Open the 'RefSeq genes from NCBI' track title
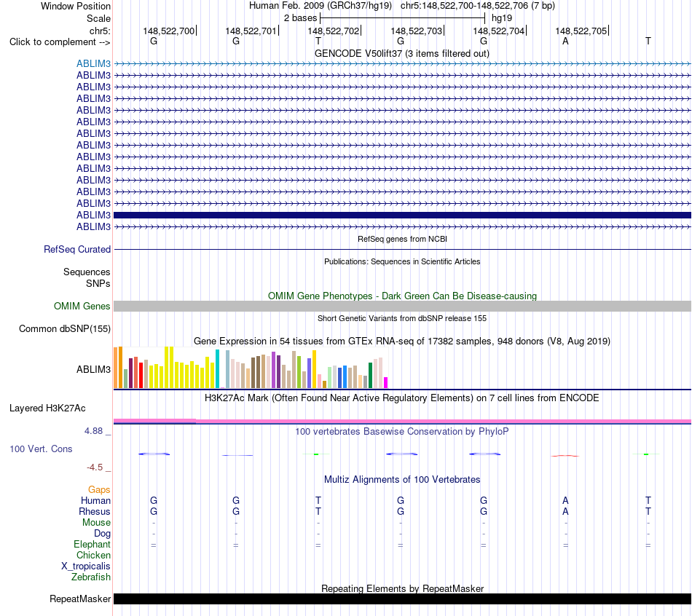This screenshot has height=616, width=692. [402, 239]
